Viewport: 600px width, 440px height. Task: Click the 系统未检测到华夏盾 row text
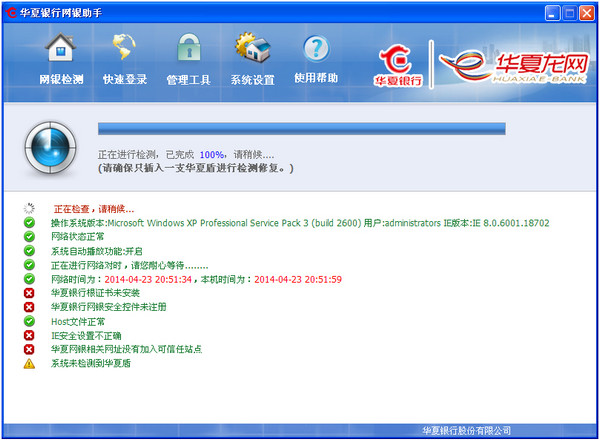click(x=91, y=363)
